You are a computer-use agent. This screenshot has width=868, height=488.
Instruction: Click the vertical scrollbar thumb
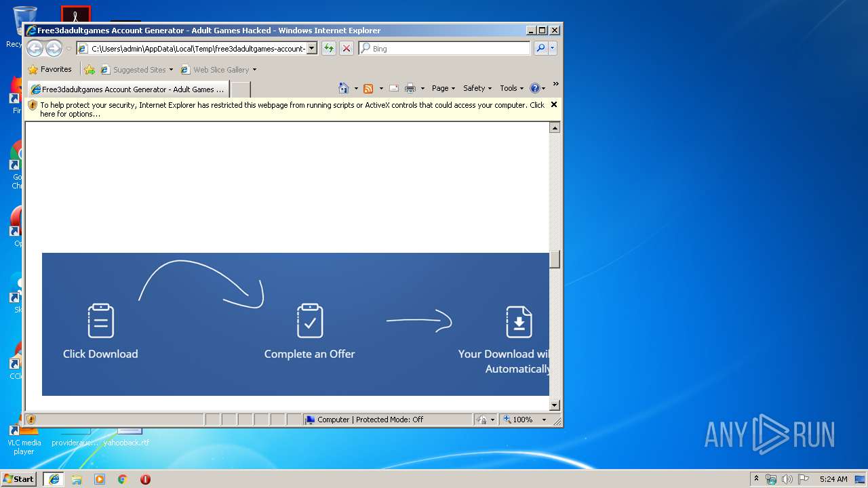click(555, 260)
